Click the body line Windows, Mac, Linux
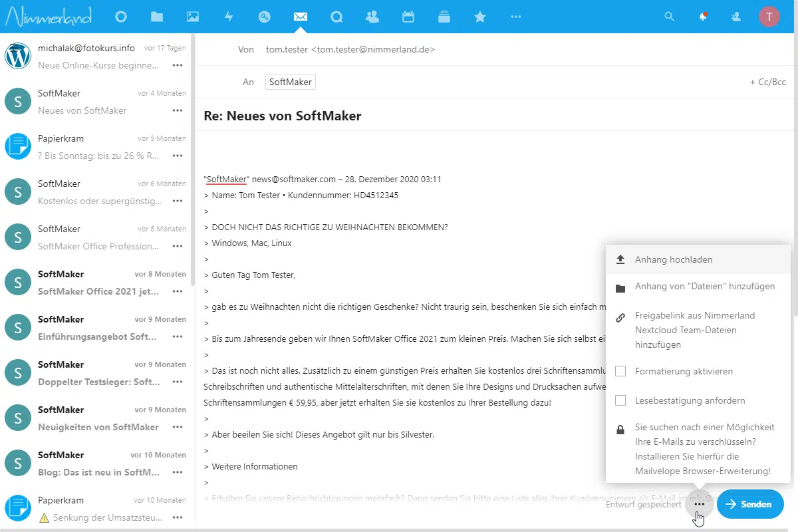This screenshot has height=532, width=798. tap(251, 243)
